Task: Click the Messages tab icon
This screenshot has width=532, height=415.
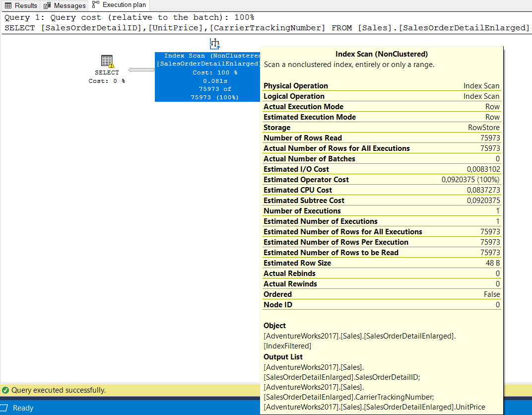Action: point(47,5)
